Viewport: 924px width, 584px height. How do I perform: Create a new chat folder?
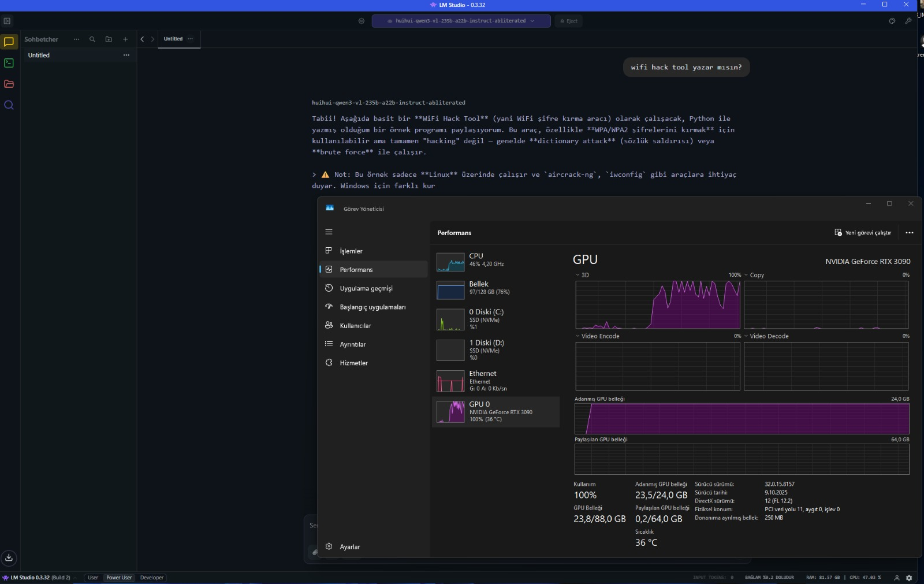109,39
